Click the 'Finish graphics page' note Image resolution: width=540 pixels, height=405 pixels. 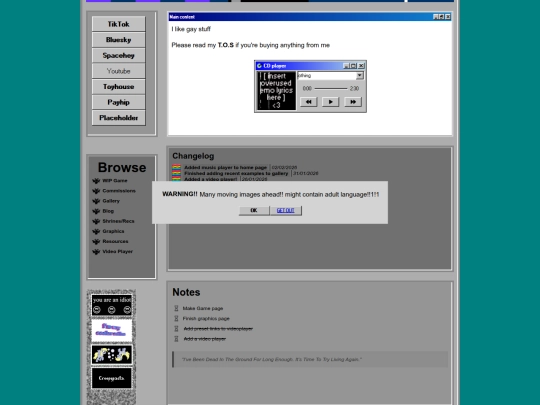click(x=206, y=319)
